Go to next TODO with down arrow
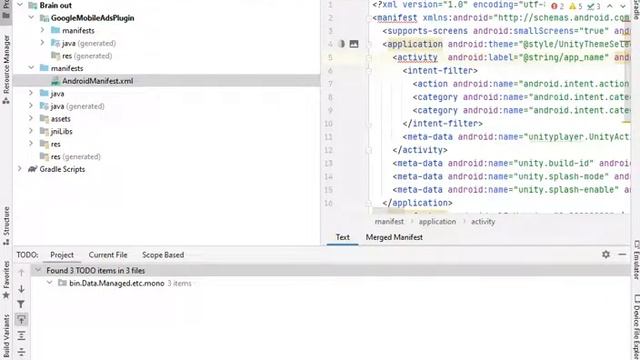This screenshot has width=640, height=360. pyautogui.click(x=21, y=289)
